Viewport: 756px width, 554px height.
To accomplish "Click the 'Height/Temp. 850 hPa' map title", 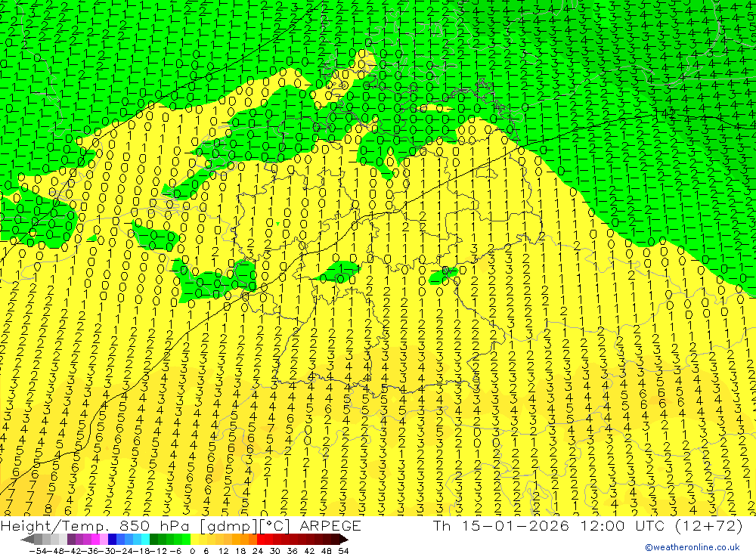I will [x=96, y=525].
